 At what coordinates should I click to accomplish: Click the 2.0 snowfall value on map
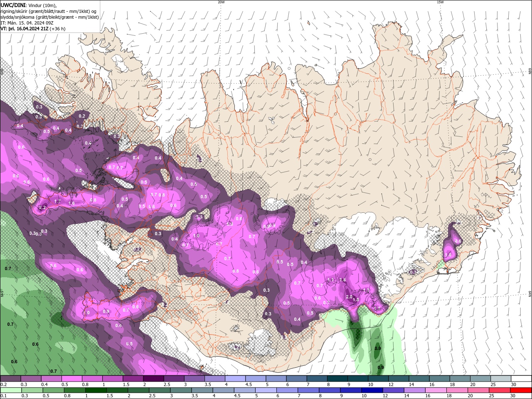(x=349, y=297)
